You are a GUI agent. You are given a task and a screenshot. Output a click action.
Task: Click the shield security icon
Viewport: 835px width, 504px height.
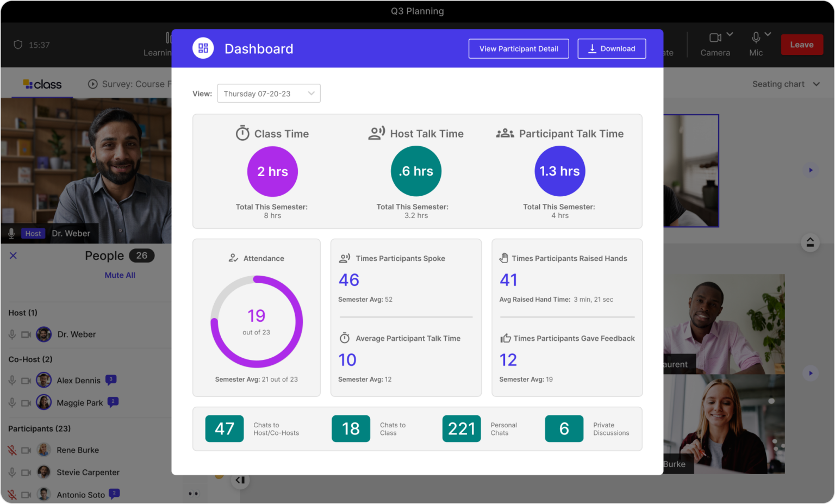18,45
